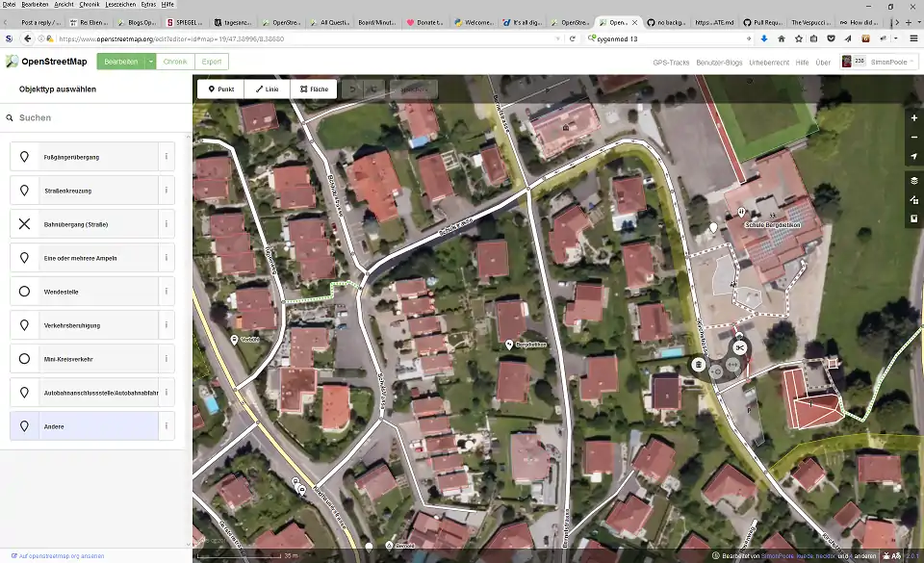
Task: Click the scissors split icon on map
Action: [x=739, y=347]
